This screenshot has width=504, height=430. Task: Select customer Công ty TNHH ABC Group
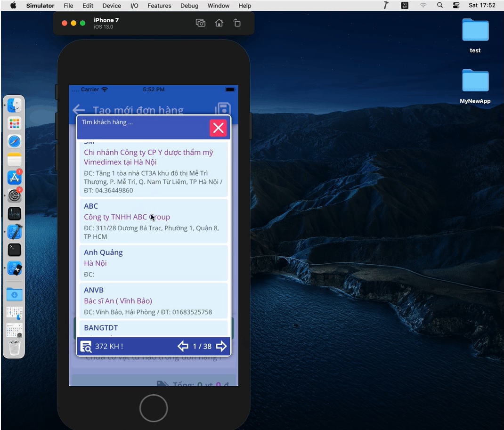click(153, 221)
